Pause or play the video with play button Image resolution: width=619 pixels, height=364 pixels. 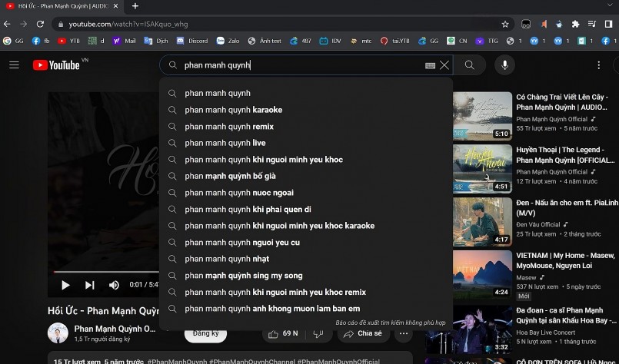(65, 285)
